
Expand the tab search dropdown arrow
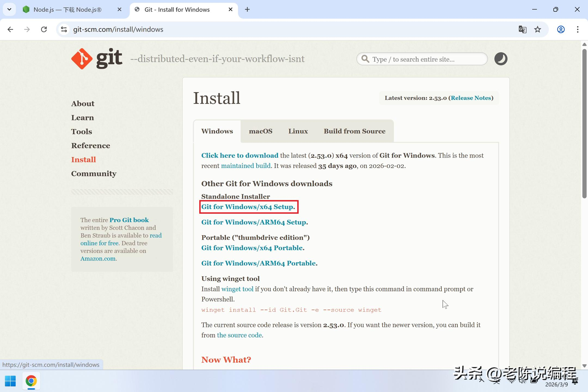(x=9, y=10)
